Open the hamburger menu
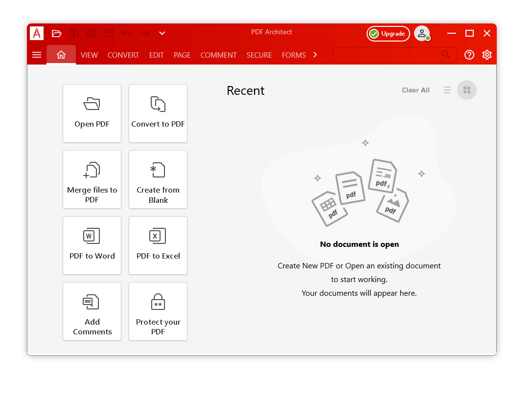Screen dimensions: 532x394 [x=37, y=55]
